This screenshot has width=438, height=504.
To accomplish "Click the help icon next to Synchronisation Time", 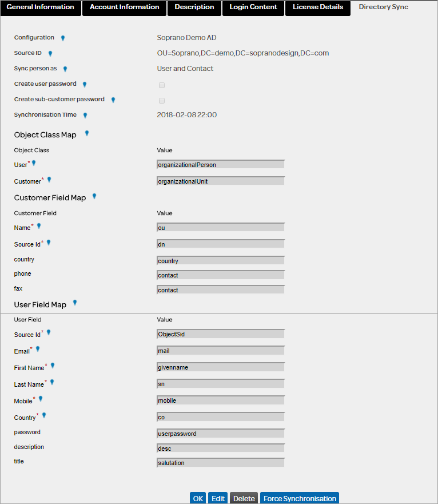I will [x=85, y=116].
